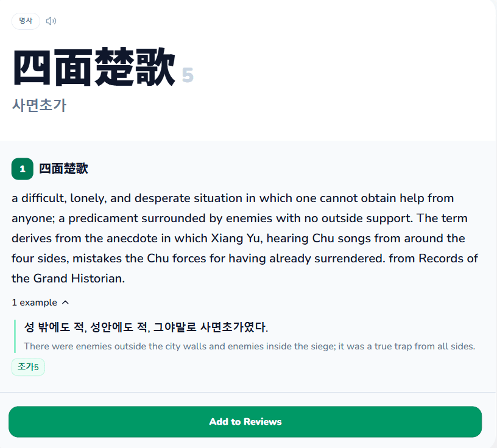The height and width of the screenshot is (448, 497).
Task: Select the large 面 character in headword
Action: coord(73,67)
